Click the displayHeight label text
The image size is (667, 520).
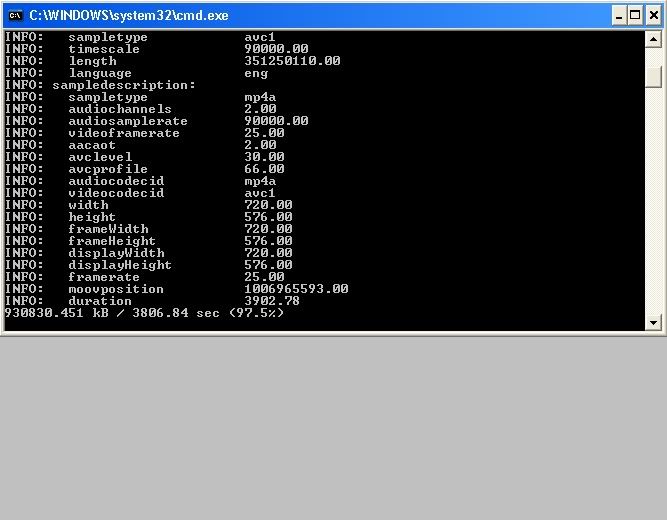tap(120, 265)
